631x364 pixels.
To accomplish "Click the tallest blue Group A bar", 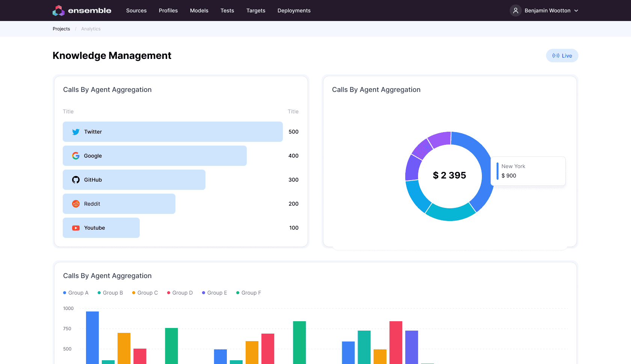I will click(x=92, y=337).
